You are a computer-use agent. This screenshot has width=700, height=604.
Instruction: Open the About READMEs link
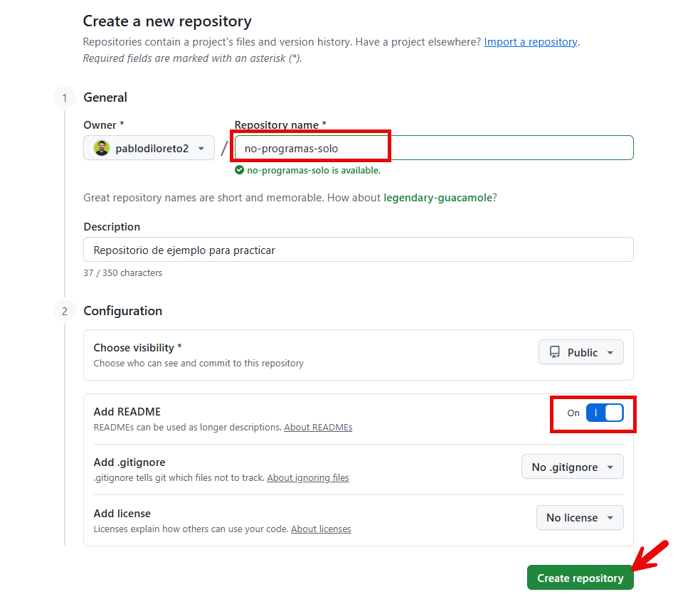tap(318, 428)
